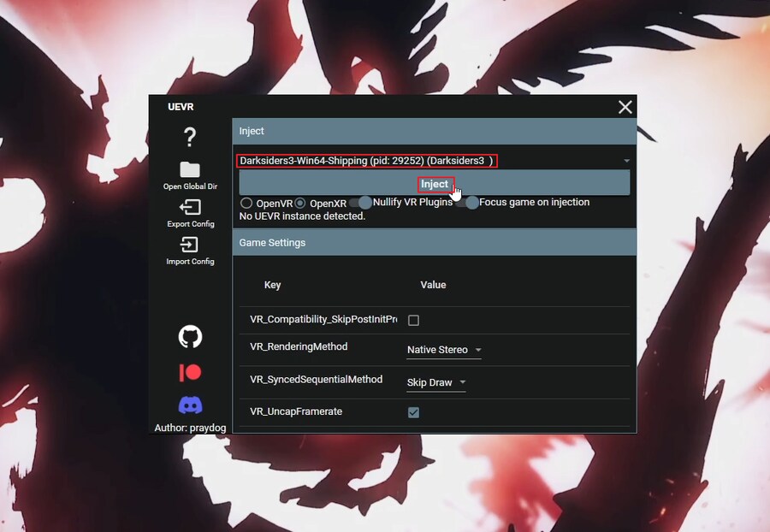Open the Patreon icon in sidebar
The height and width of the screenshot is (532, 770).
pyautogui.click(x=190, y=373)
